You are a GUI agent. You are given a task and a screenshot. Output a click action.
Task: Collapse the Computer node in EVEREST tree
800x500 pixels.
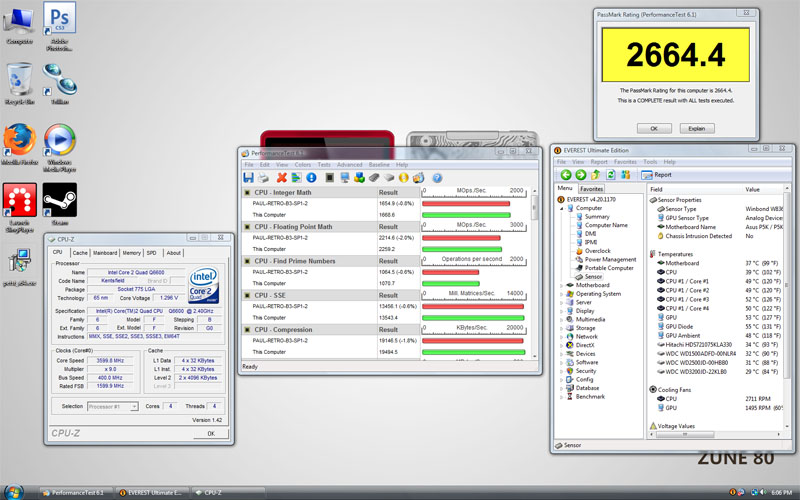click(562, 208)
